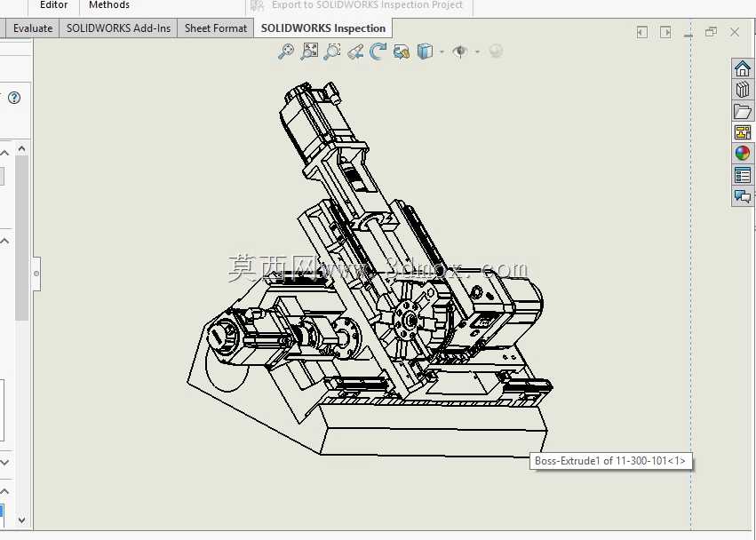Click the greyed-out sphere appearance icon
The image size is (756, 540).
click(x=496, y=52)
